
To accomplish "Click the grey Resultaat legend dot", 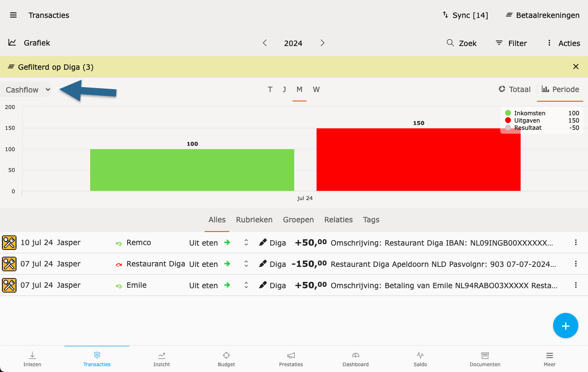I will pyautogui.click(x=508, y=128).
